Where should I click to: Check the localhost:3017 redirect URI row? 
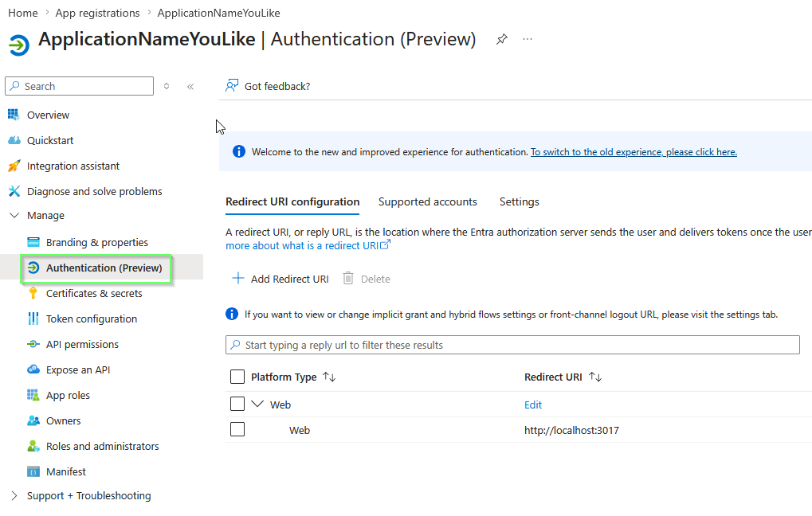236,429
